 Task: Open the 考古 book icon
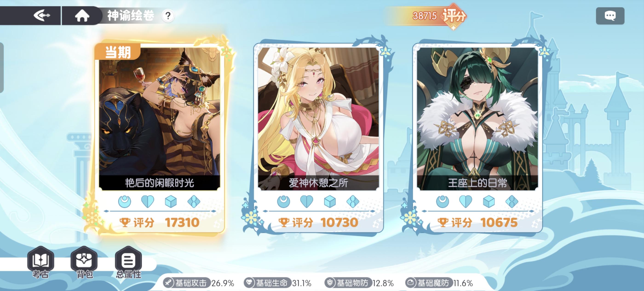pyautogui.click(x=40, y=262)
